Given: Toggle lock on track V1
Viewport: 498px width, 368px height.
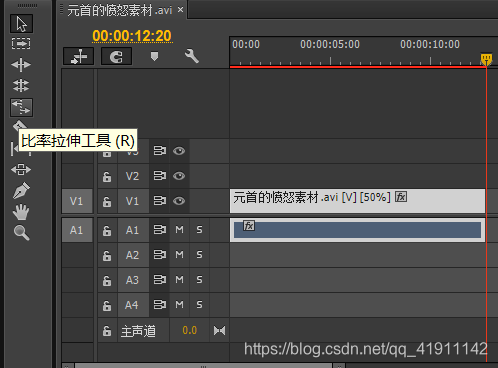Looking at the screenshot, I should [107, 201].
